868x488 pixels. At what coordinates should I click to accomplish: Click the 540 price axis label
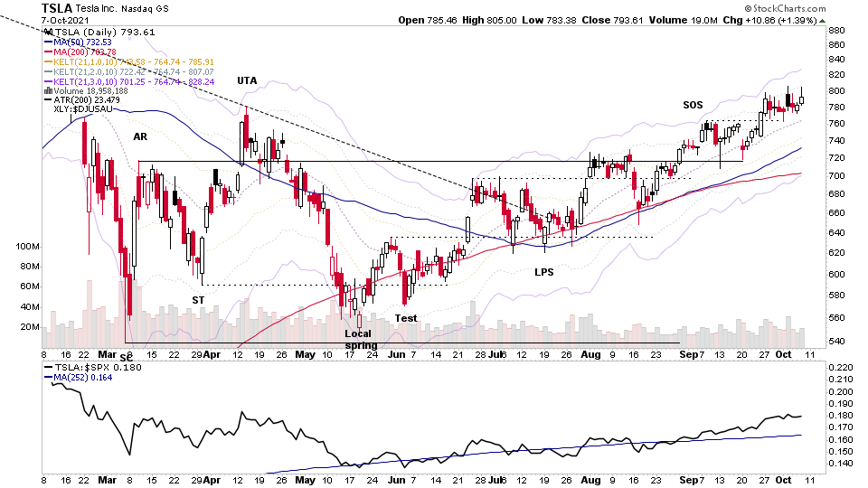pyautogui.click(x=836, y=342)
